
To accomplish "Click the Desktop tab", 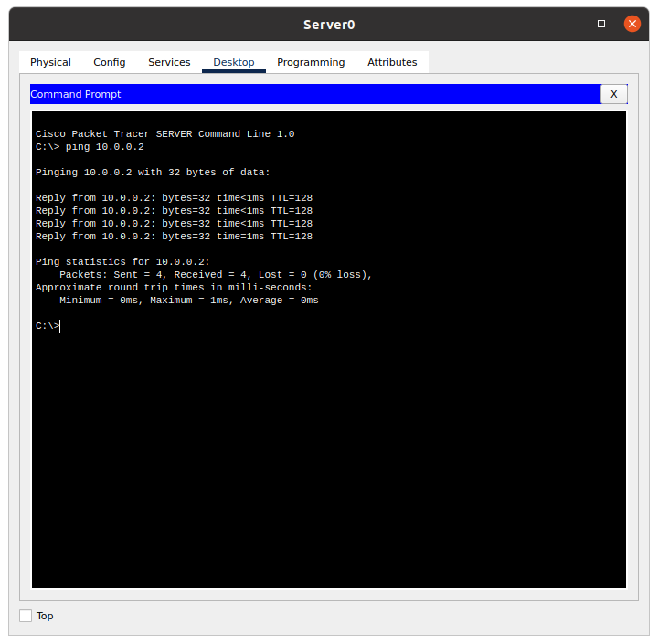I will pos(234,62).
